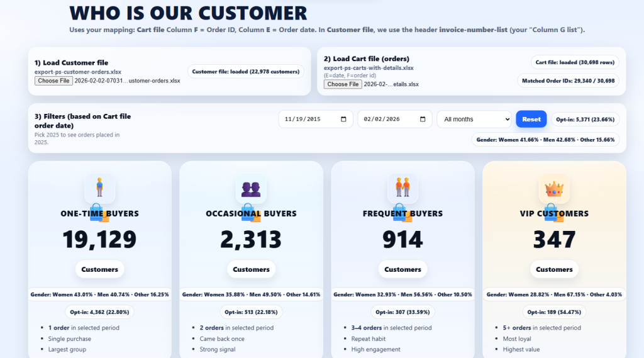Click Gender Women 43.01% badge for One-Time Buyers
644x358 pixels.
(x=99, y=294)
